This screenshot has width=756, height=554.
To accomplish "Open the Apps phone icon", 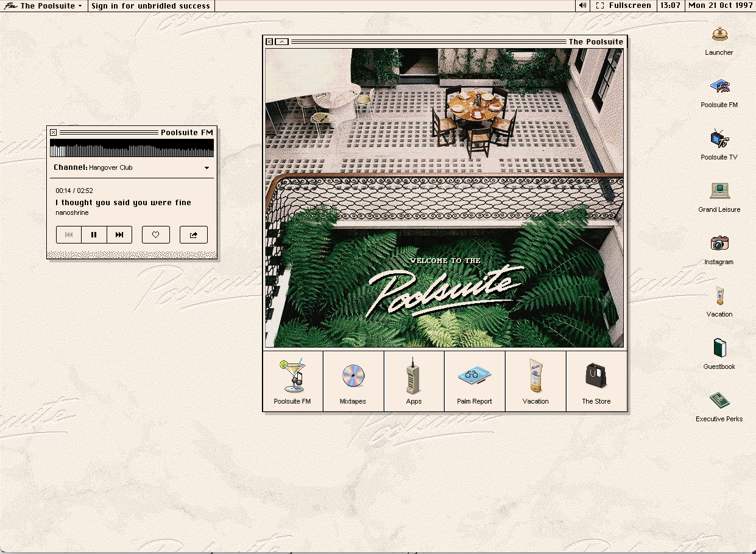I will click(414, 381).
